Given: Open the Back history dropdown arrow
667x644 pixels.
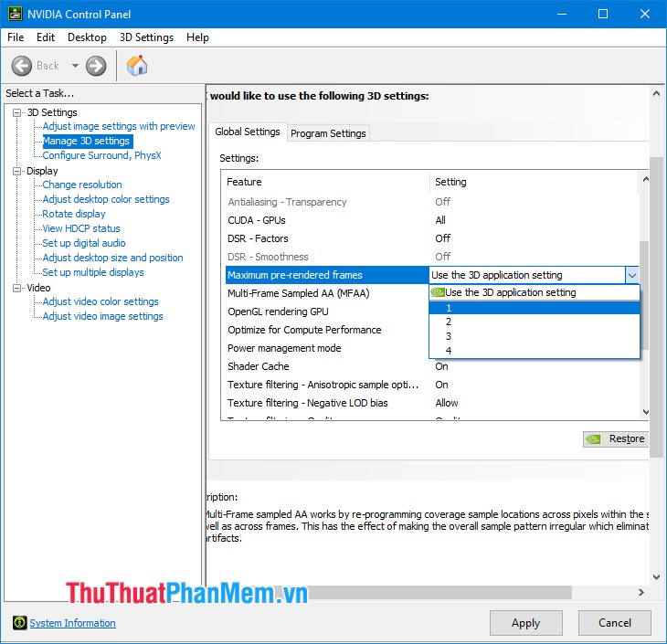Looking at the screenshot, I should (x=75, y=66).
